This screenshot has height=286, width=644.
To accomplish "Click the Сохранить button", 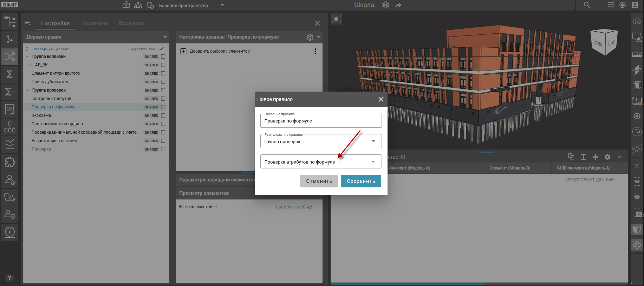I will [x=361, y=181].
